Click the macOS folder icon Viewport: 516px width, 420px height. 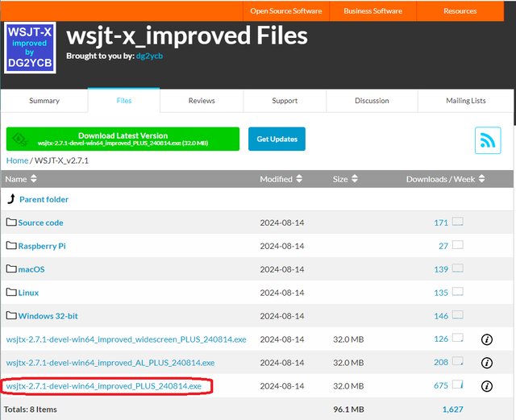click(11, 269)
